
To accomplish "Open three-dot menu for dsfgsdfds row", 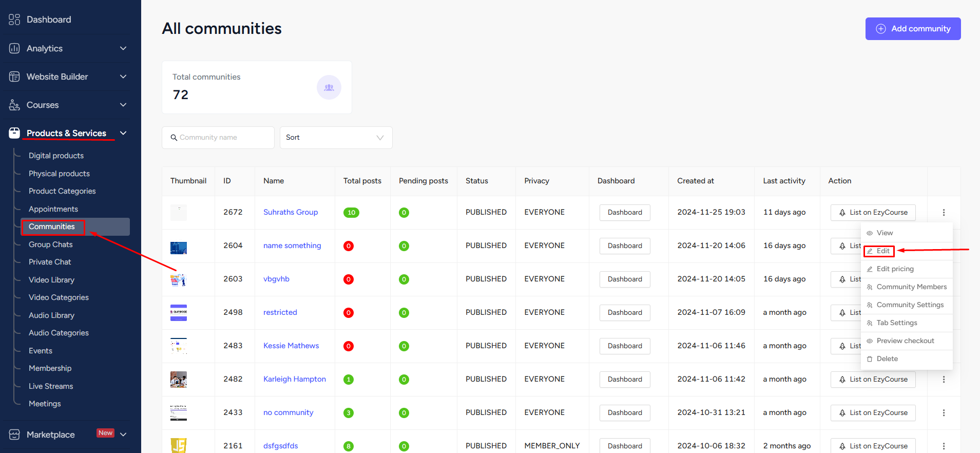I will [x=944, y=446].
